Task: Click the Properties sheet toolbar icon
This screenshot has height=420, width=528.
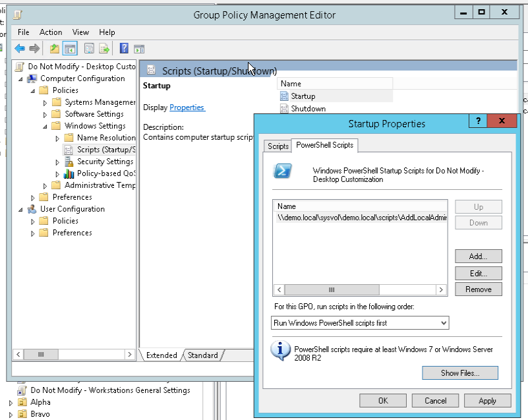Action: [x=89, y=49]
